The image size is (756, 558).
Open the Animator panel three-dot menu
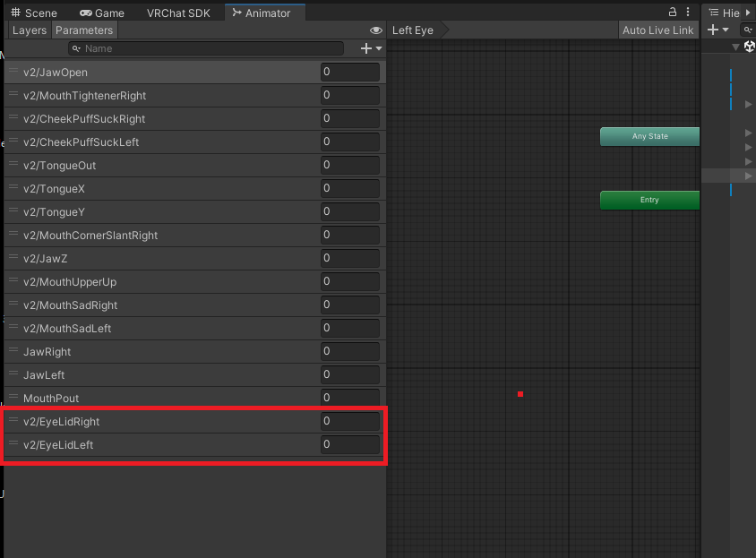688,12
